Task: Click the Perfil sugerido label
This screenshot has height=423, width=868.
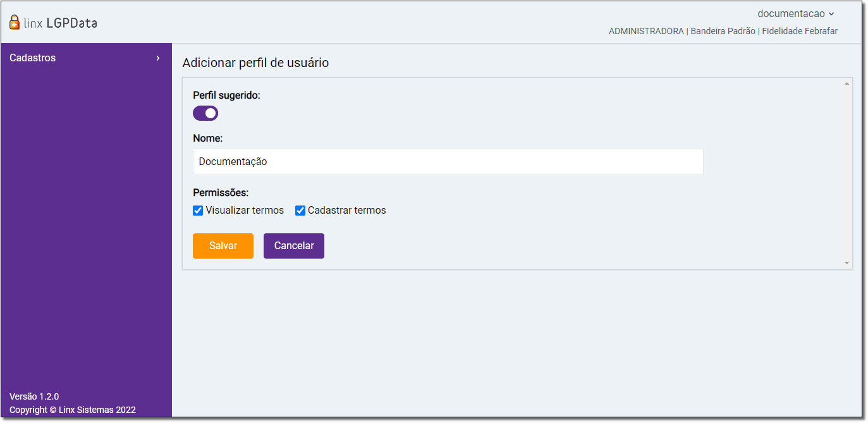Action: click(x=226, y=95)
